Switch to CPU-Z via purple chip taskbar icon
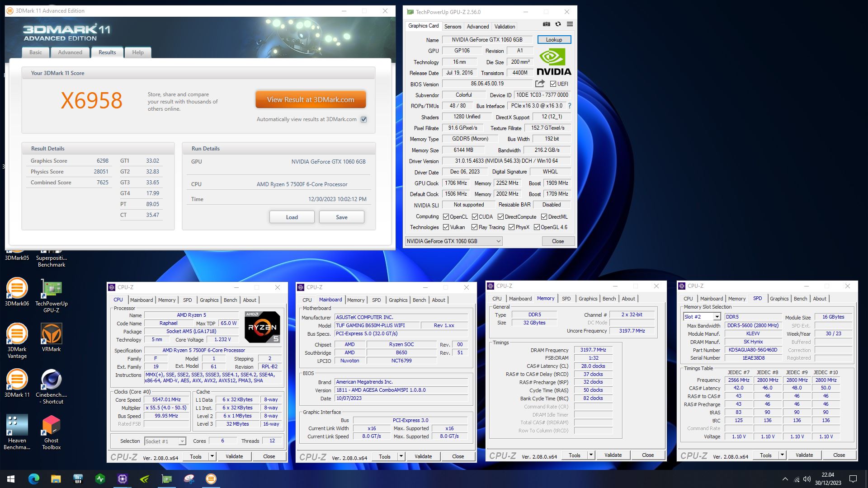Screen dimensions: 868x488 coord(123,479)
